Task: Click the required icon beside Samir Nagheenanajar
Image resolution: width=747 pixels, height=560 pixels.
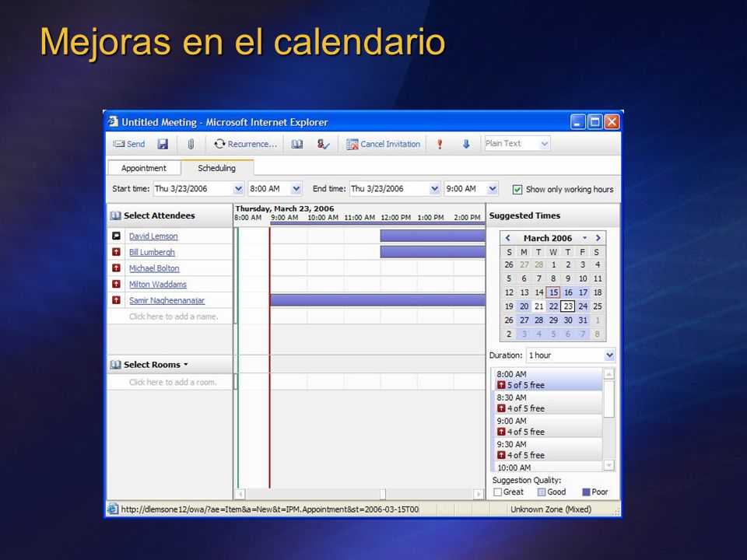Action: tap(116, 300)
